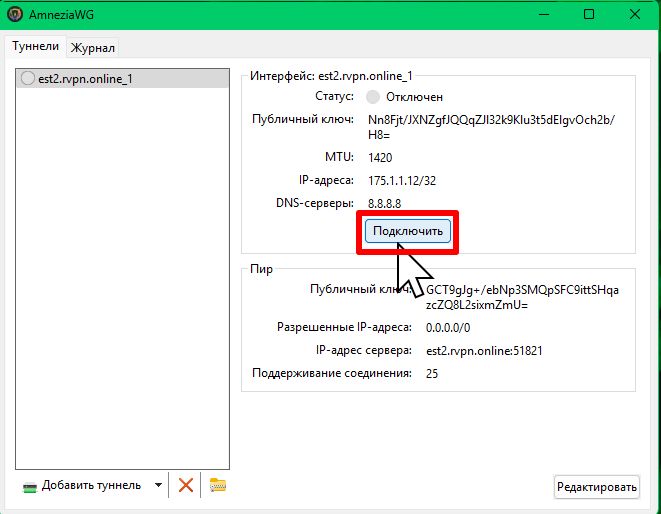Switch to the Журнал tab
661x514 pixels.
pyautogui.click(x=93, y=48)
